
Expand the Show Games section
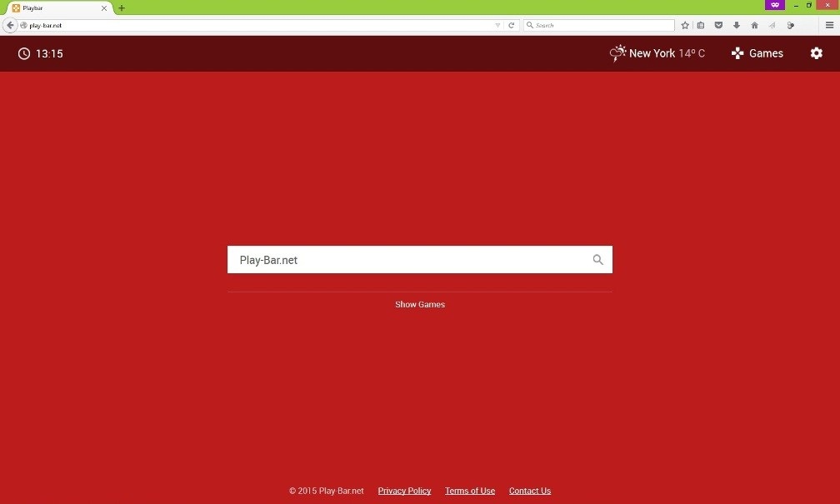tap(420, 304)
